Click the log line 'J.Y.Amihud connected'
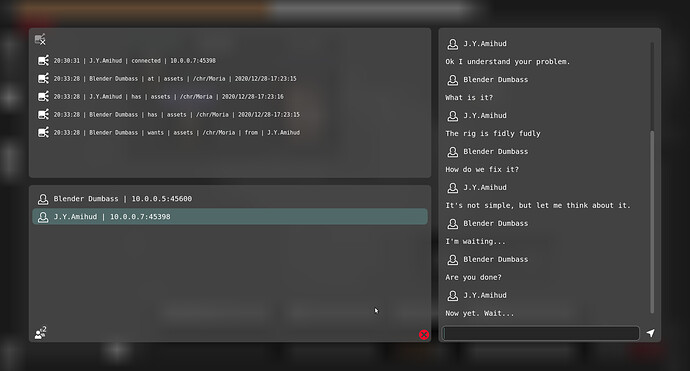This screenshot has height=371, width=690. tap(135, 61)
